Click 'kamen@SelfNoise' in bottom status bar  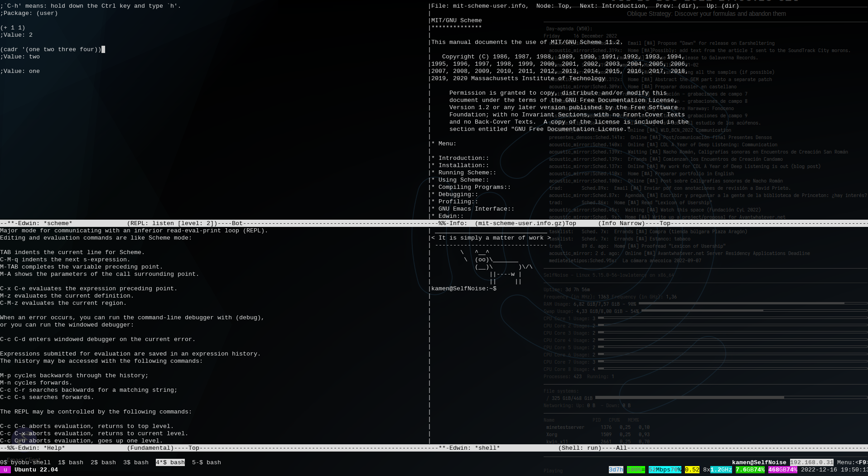[x=759, y=462]
